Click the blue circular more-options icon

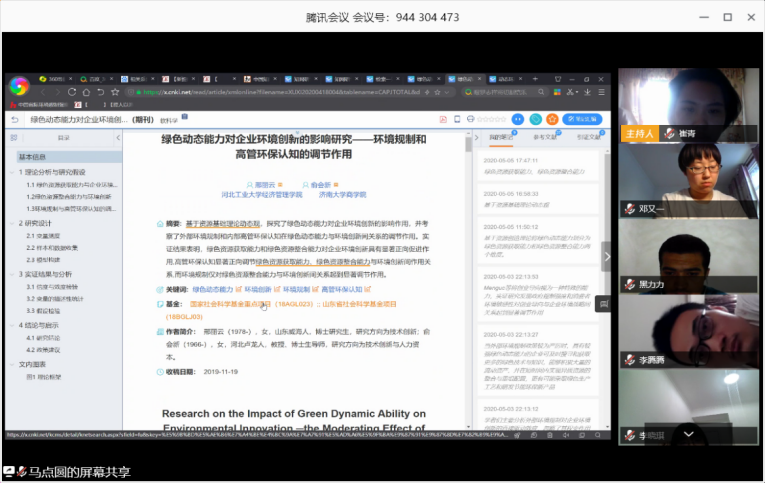pyautogui.click(x=518, y=119)
